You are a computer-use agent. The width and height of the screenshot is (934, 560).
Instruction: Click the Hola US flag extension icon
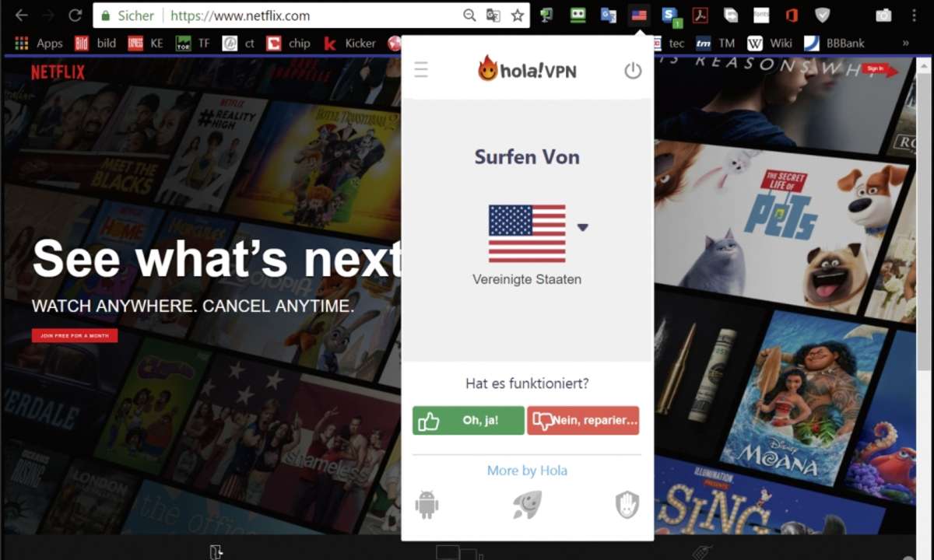click(x=639, y=15)
